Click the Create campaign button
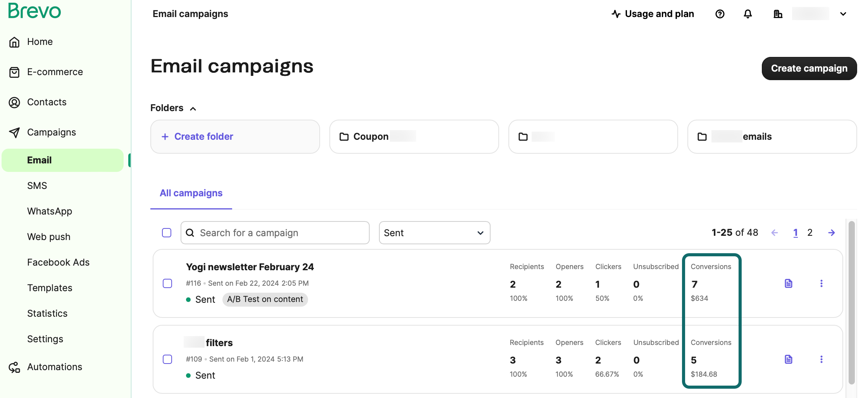Screen dimensions: 868x398 coord(809,69)
